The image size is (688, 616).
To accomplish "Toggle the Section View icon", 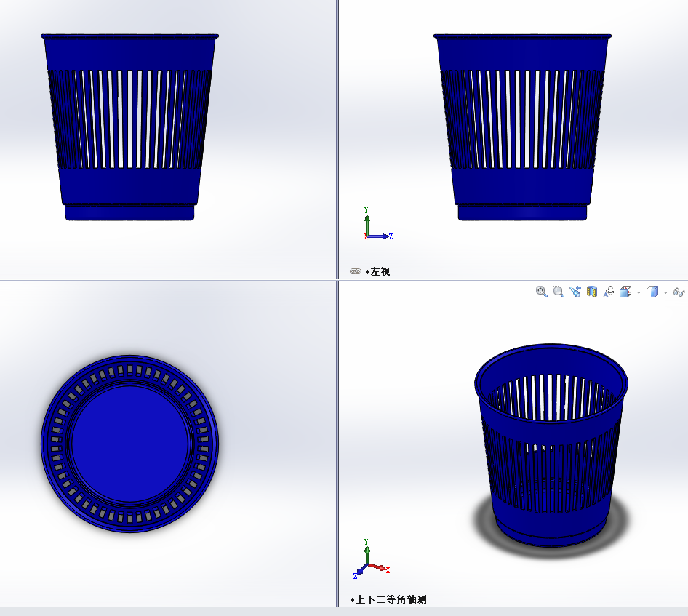I will point(592,292).
